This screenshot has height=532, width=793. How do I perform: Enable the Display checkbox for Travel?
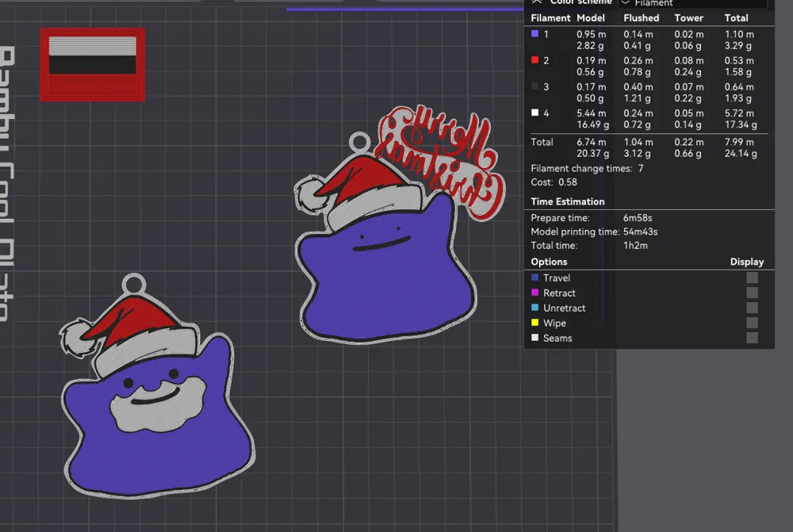(x=751, y=277)
